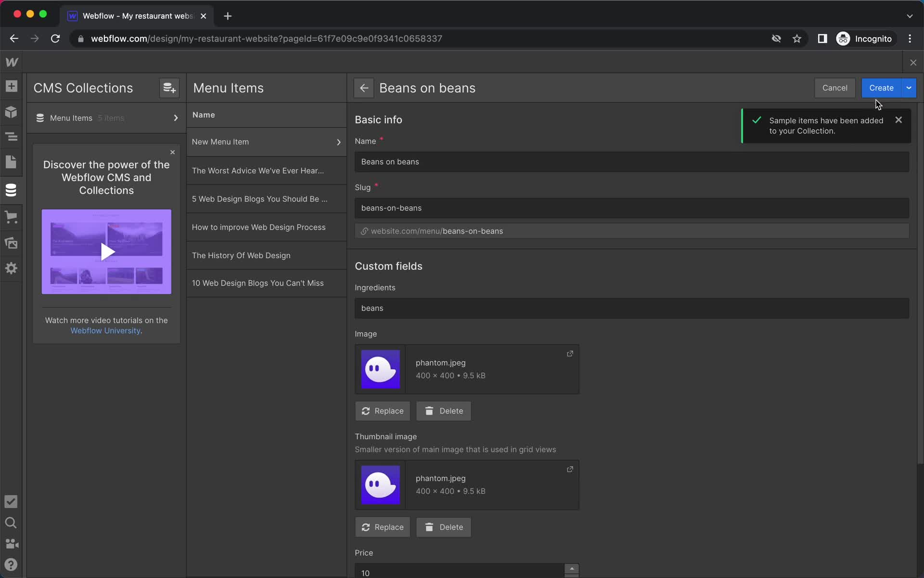Replace the main Image file

pos(383,411)
